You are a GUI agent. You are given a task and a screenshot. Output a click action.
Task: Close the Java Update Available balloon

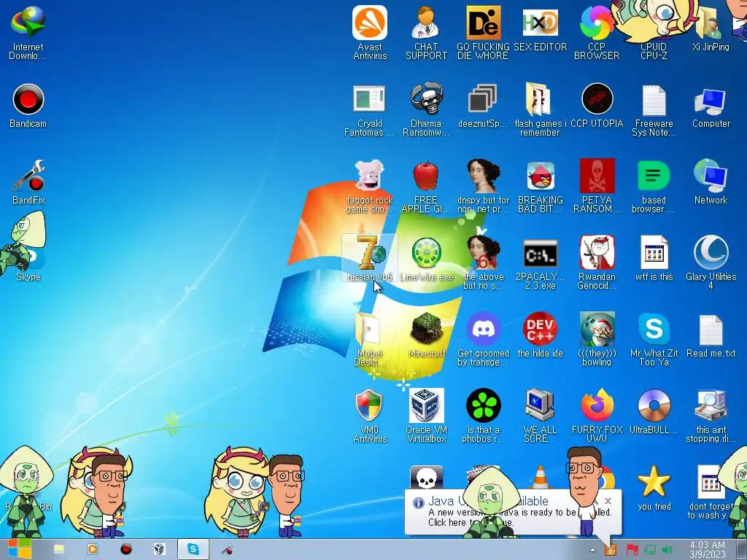coord(608,501)
